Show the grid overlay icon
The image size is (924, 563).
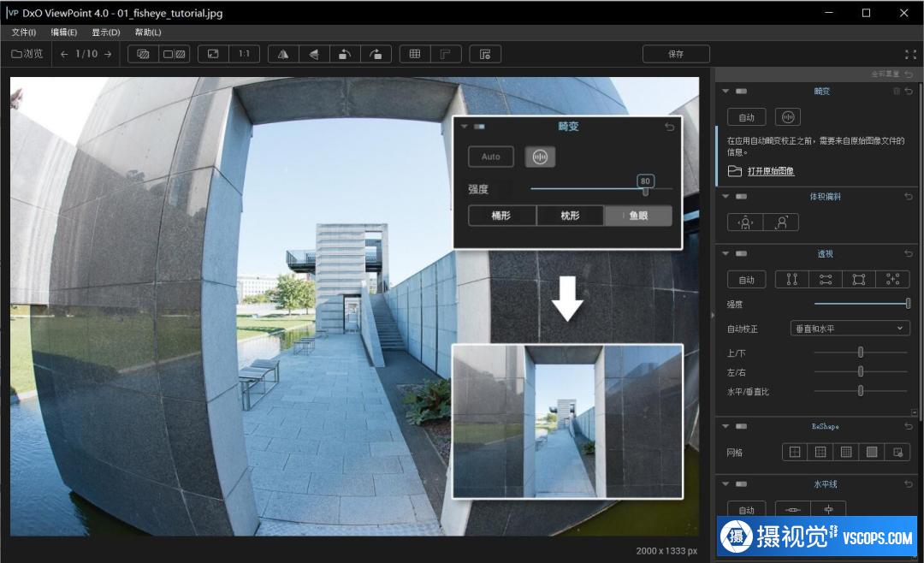point(415,54)
